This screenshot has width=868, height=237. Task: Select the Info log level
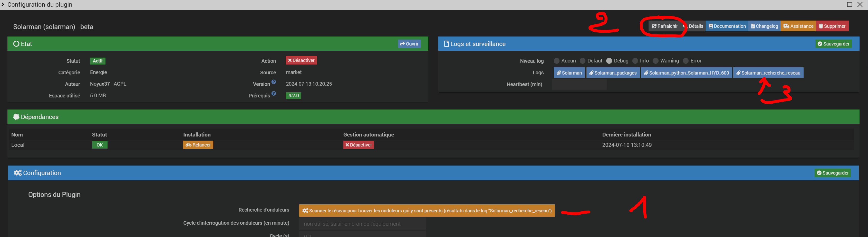[635, 61]
